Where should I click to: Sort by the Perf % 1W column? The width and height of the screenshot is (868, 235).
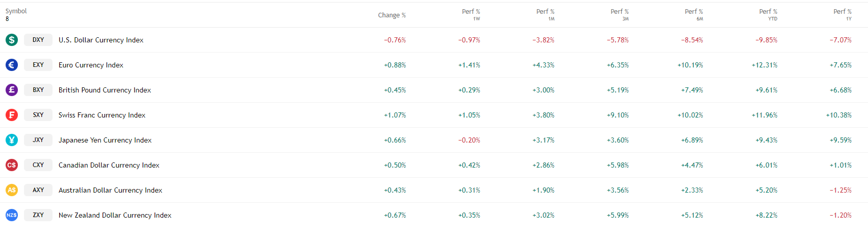pyautogui.click(x=471, y=14)
